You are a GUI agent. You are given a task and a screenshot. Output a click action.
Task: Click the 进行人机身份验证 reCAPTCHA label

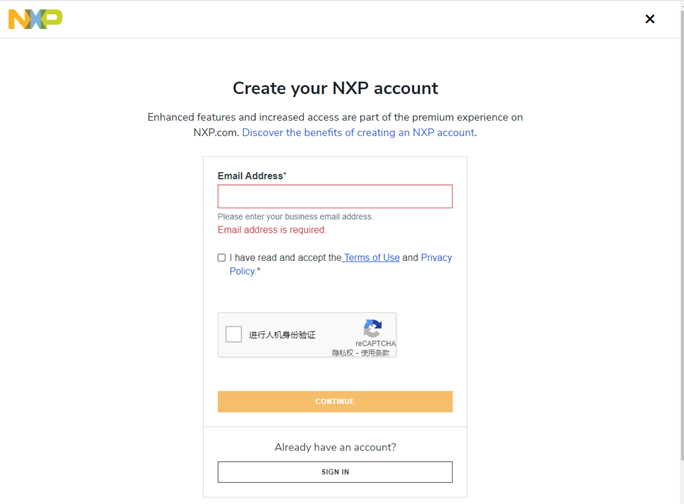click(x=282, y=335)
